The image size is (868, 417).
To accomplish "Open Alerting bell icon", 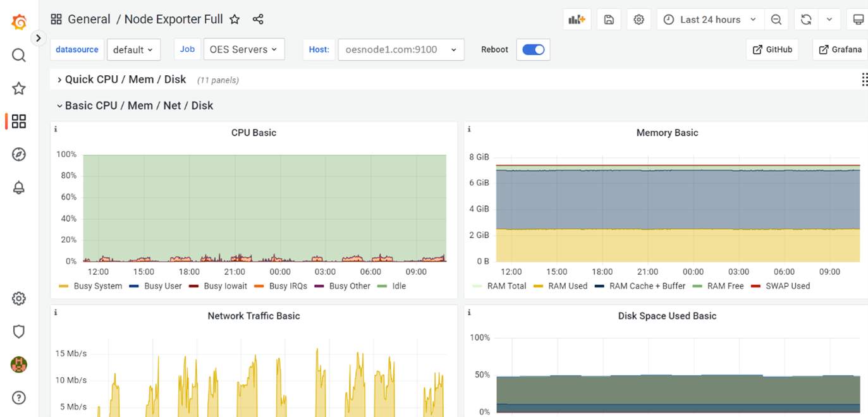I will pos(19,188).
